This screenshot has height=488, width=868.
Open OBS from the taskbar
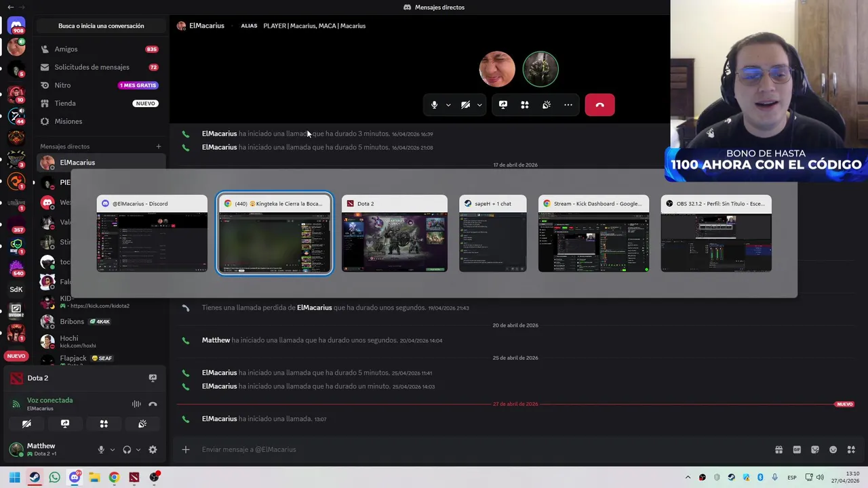click(155, 477)
